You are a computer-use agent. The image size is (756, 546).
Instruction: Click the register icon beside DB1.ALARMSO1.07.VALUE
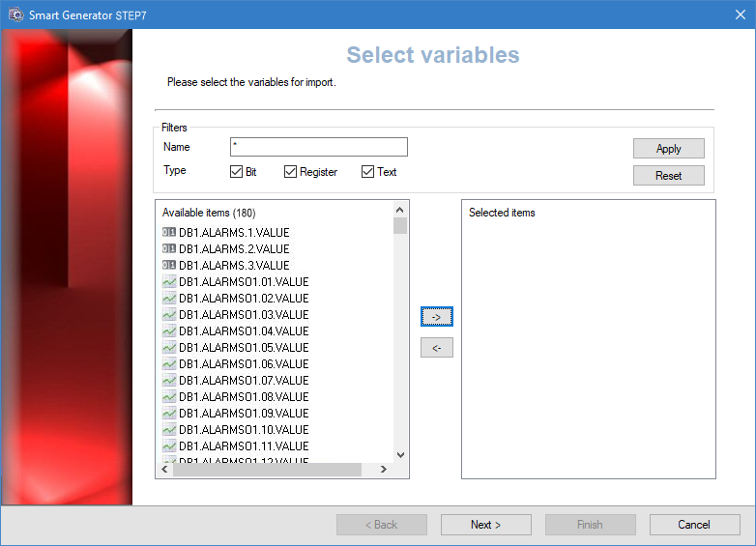pyautogui.click(x=169, y=381)
